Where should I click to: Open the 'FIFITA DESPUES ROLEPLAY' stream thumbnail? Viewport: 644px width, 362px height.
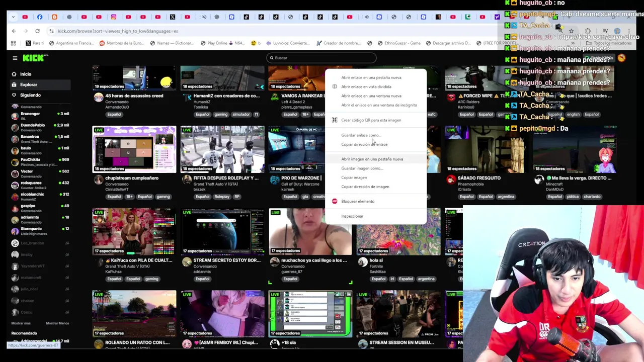point(222,149)
